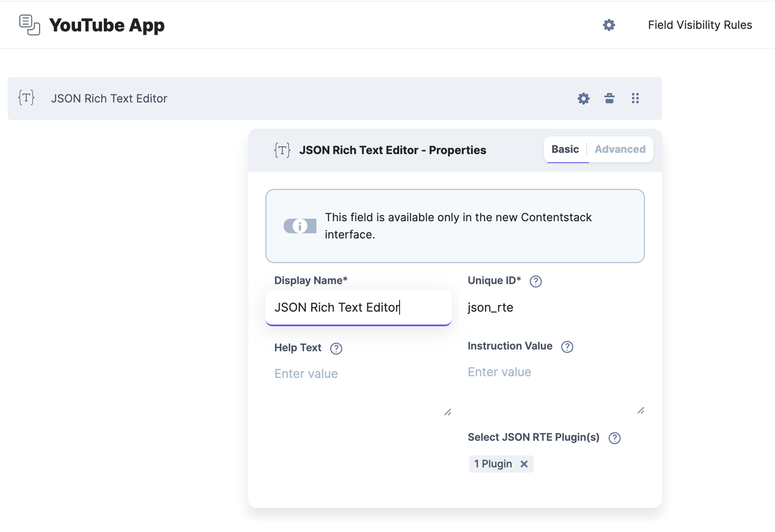Select the Basic tab
Screen dimensions: 775x532
tap(565, 149)
